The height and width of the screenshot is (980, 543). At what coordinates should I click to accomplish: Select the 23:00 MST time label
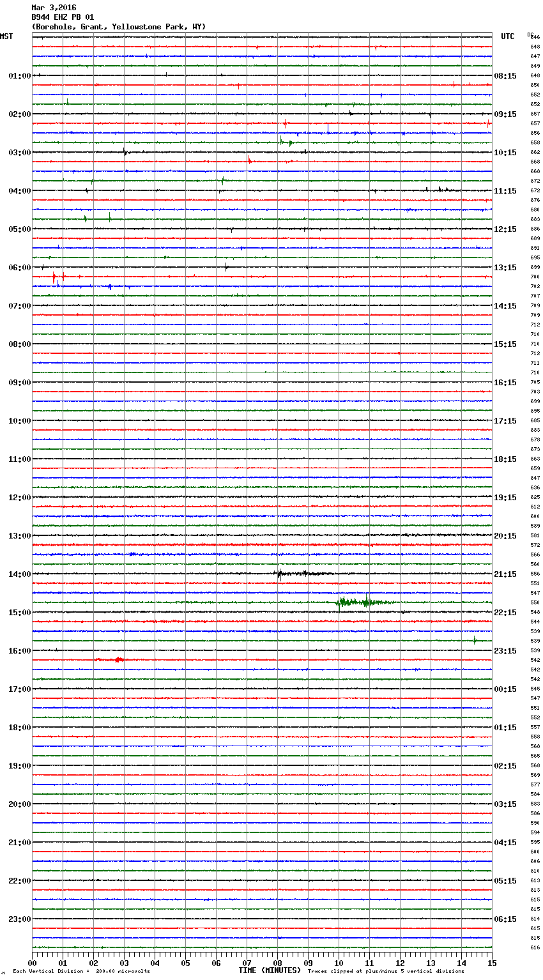pos(20,919)
